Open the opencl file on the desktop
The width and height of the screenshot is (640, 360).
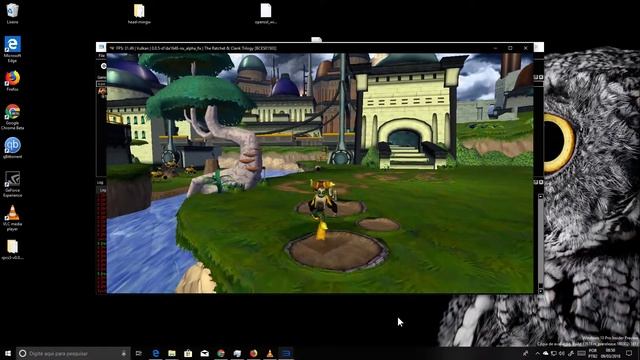tap(266, 14)
